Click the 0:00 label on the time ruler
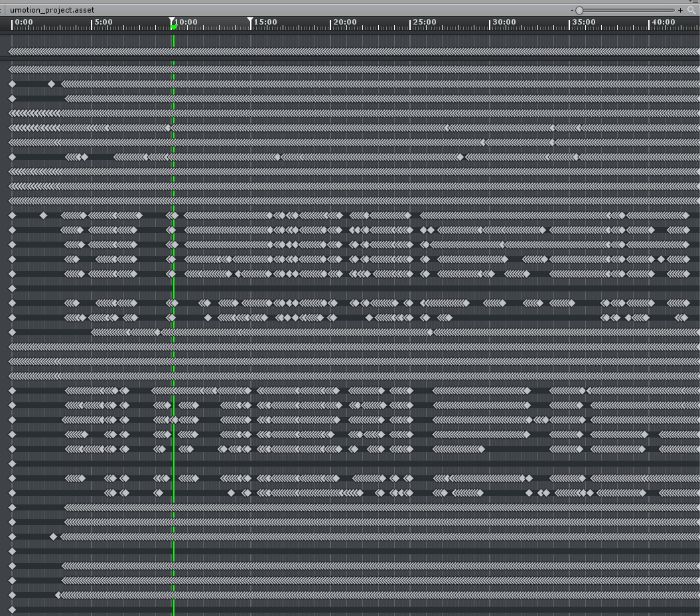Image resolution: width=700 pixels, height=616 pixels. click(24, 22)
